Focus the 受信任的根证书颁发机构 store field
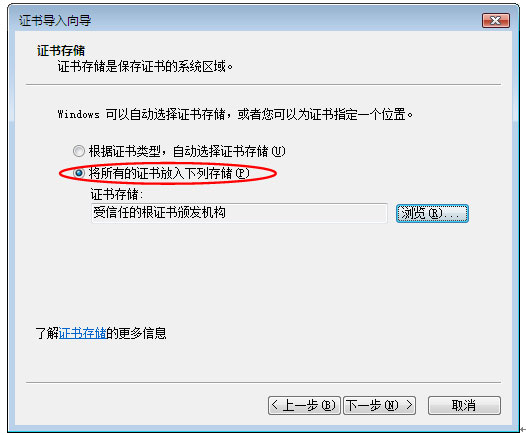The image size is (526, 435). coord(239,213)
